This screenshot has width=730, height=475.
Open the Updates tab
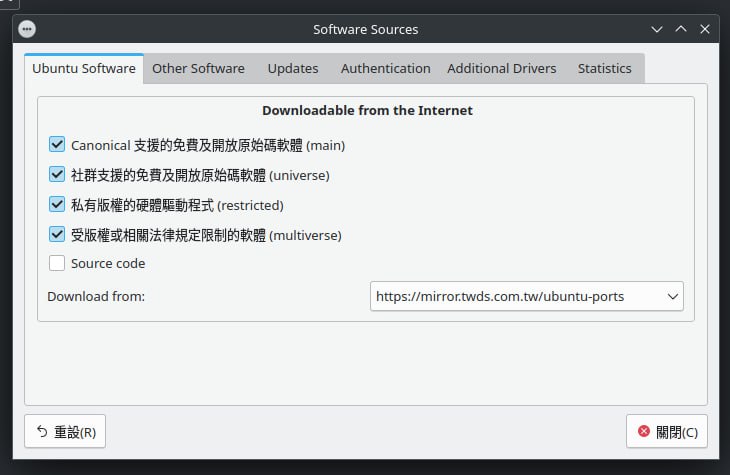click(293, 69)
